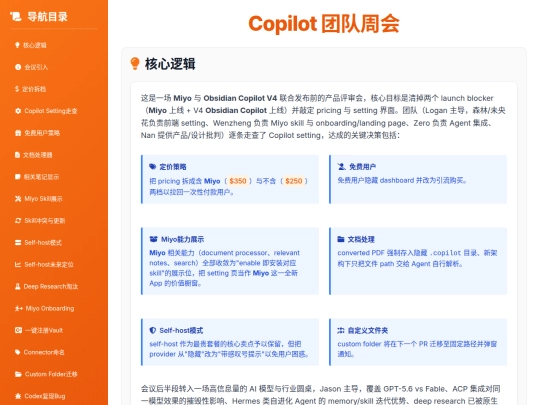
Task: Click the tools icon beside Miyo Skill展示
Action: 18,199
